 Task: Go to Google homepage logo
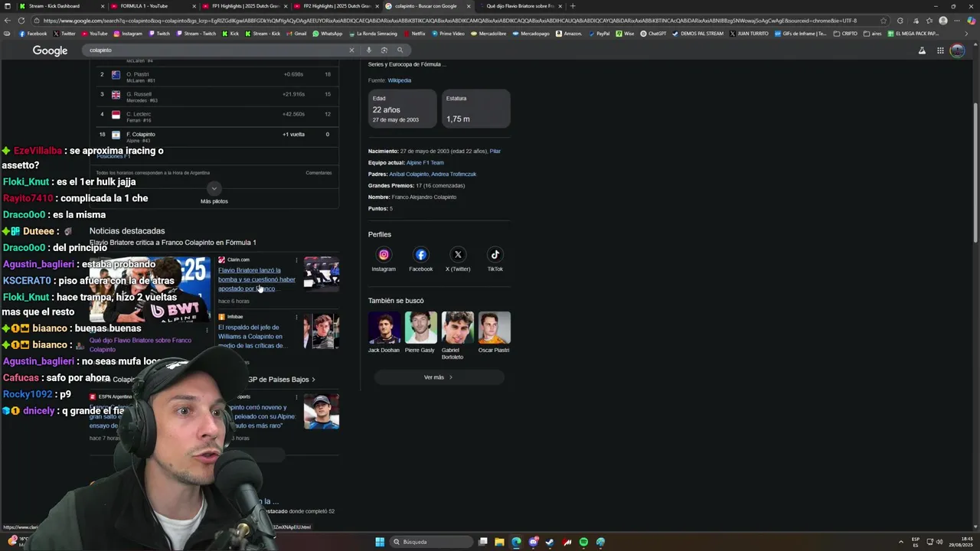tap(50, 51)
